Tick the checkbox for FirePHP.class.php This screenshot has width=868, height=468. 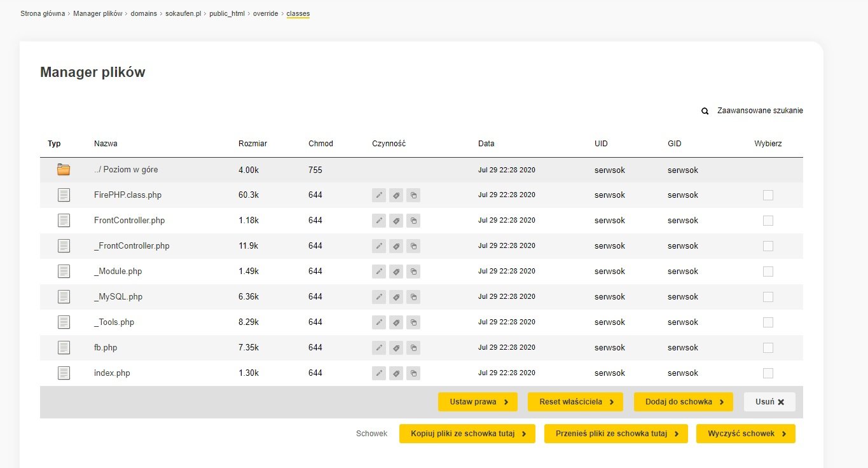(768, 195)
